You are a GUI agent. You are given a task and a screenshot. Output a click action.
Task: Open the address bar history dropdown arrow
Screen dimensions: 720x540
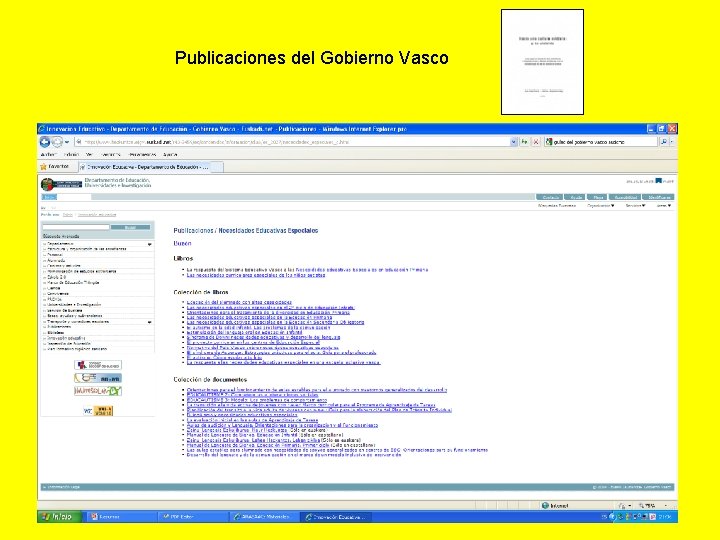point(513,142)
